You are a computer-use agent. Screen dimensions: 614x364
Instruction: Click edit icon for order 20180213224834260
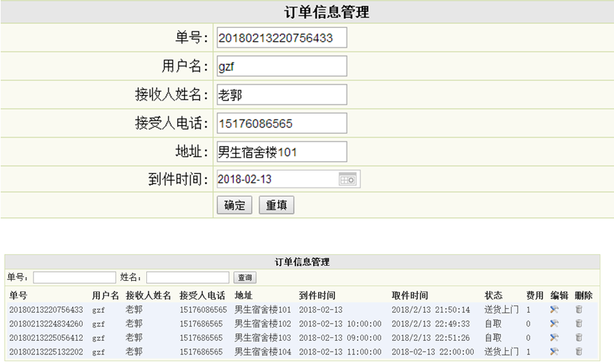tap(555, 324)
